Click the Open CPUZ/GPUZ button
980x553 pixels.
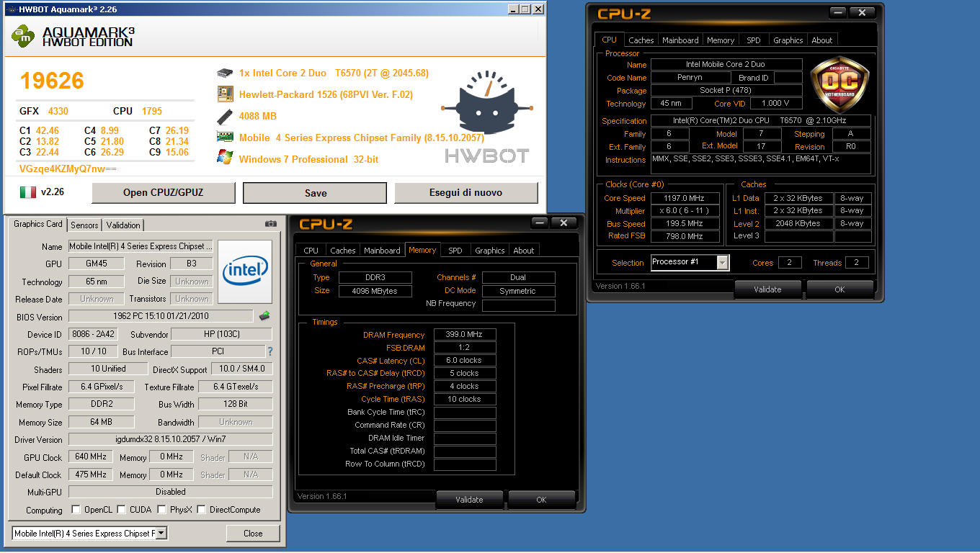click(x=164, y=193)
